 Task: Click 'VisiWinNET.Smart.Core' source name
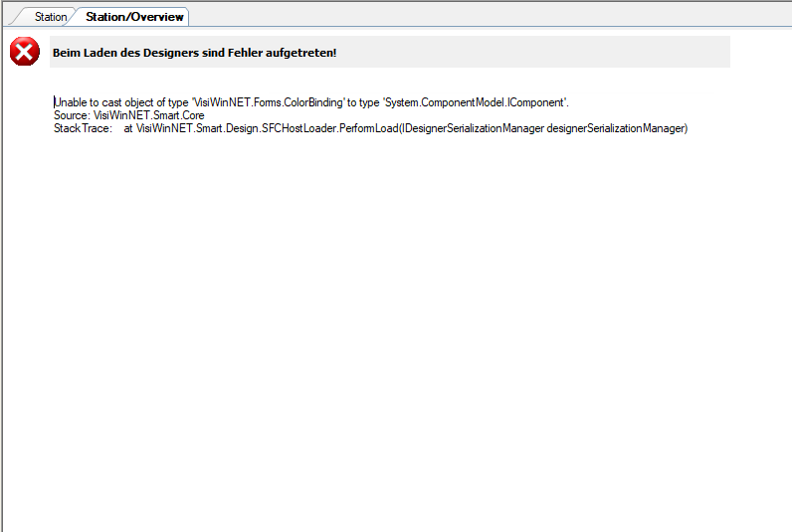(x=149, y=115)
